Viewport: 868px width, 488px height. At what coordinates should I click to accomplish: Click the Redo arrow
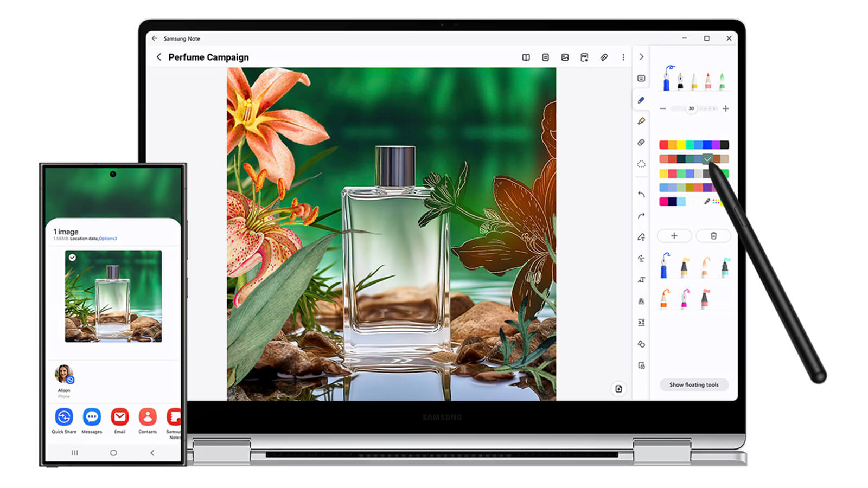(x=641, y=216)
